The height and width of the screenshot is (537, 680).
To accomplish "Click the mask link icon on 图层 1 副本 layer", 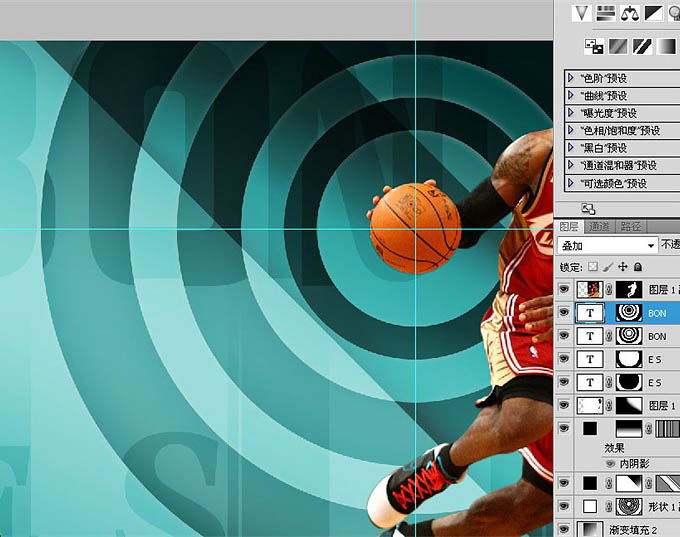I will 609,289.
